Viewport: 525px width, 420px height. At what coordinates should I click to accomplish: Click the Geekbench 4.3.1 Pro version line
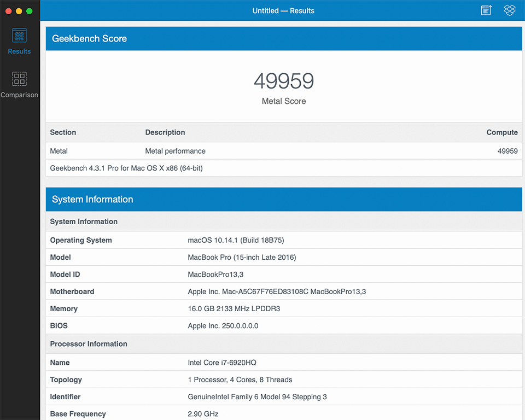pyautogui.click(x=126, y=168)
